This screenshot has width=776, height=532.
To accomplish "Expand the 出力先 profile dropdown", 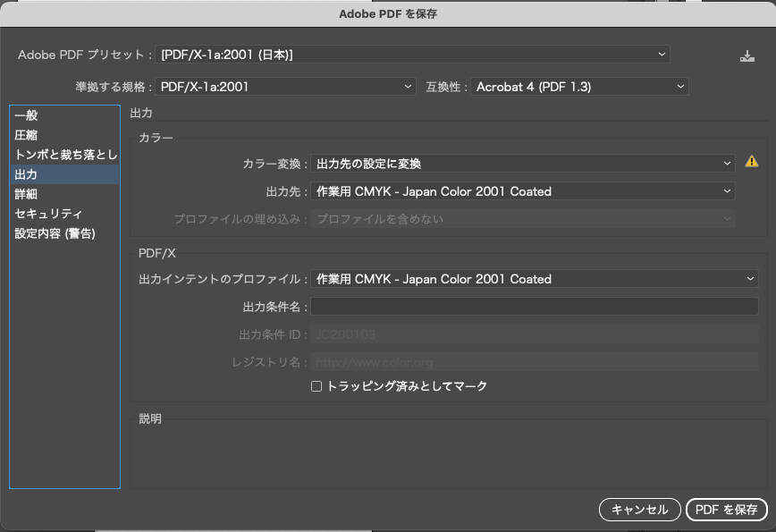I will pos(522,191).
